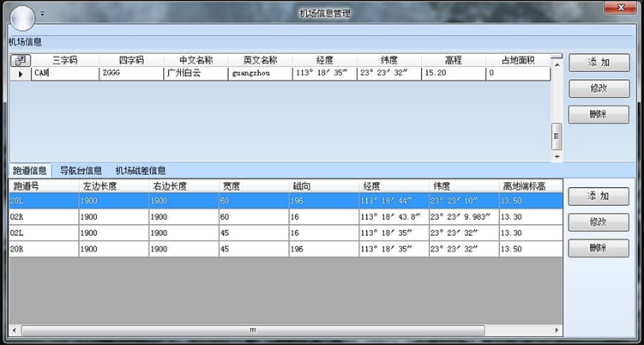Image resolution: width=644 pixels, height=345 pixels.
Task: Click 修改 button beside runway table
Action: pos(599,222)
